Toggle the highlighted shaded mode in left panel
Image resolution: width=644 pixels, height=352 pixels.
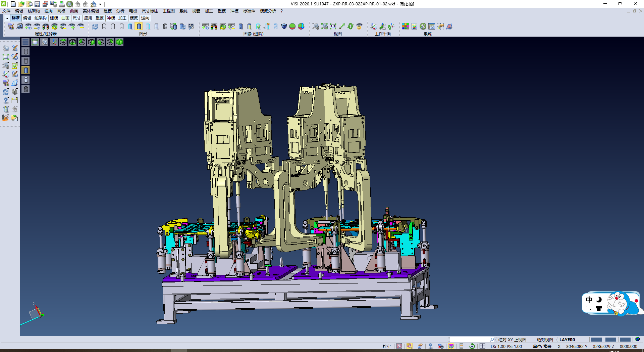26,70
